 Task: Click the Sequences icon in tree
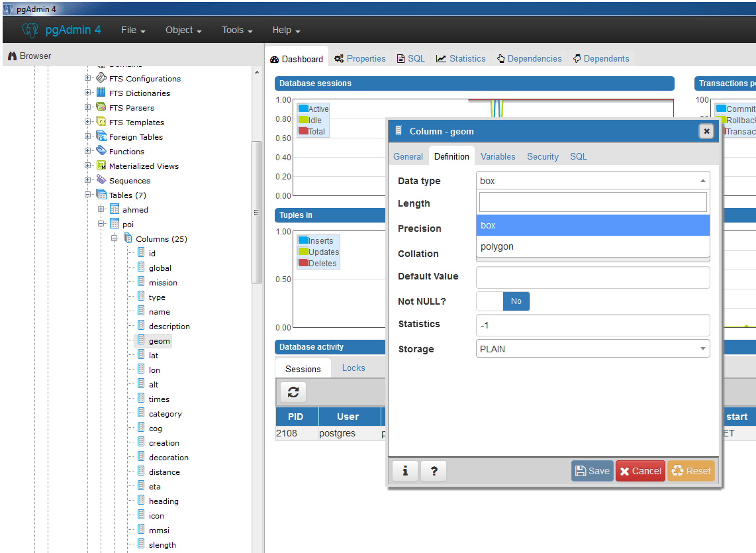click(x=101, y=179)
